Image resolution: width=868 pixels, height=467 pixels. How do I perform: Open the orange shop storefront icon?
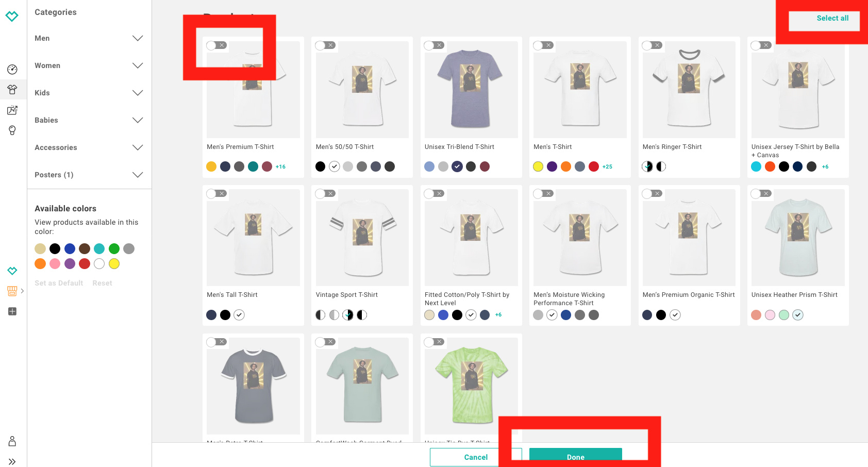(12, 291)
